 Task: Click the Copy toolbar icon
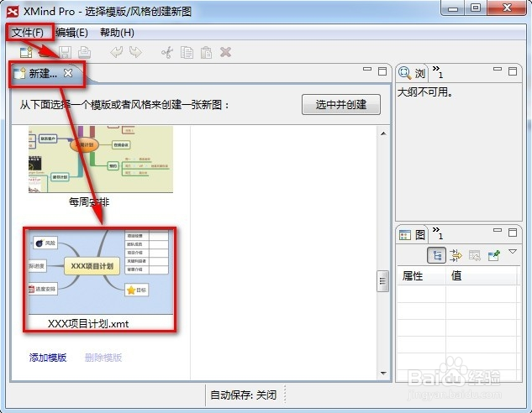click(187, 53)
